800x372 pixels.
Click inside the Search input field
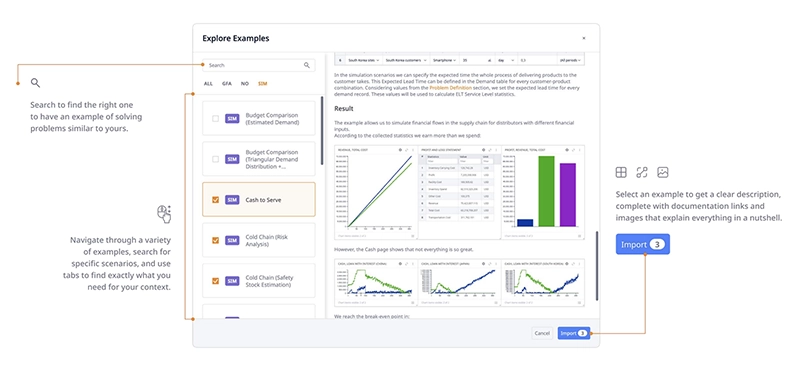coord(254,65)
